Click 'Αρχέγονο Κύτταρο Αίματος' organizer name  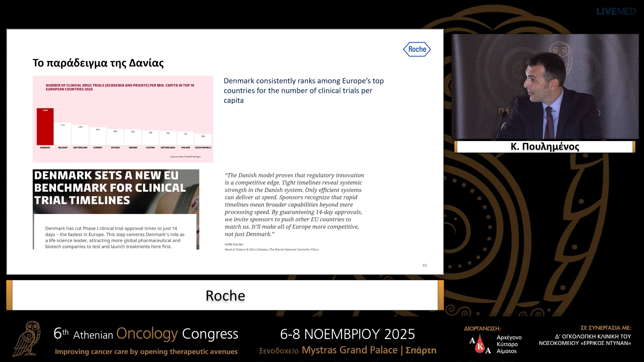click(x=509, y=344)
